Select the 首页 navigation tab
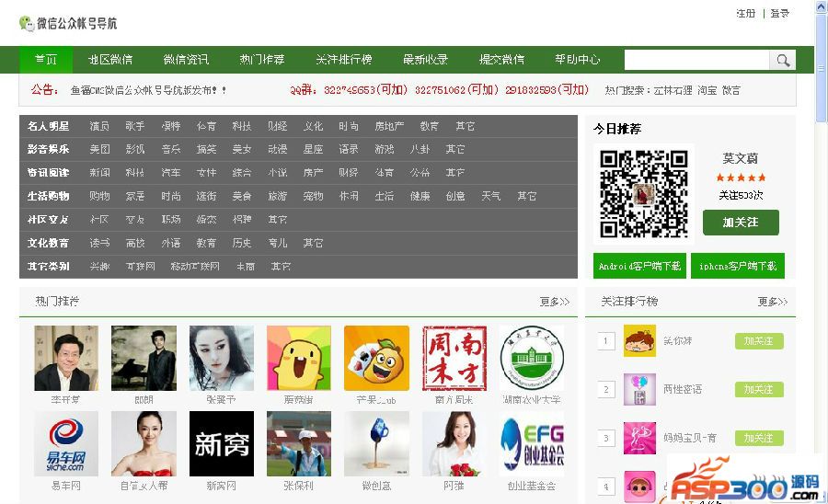The image size is (828, 504). tap(46, 60)
